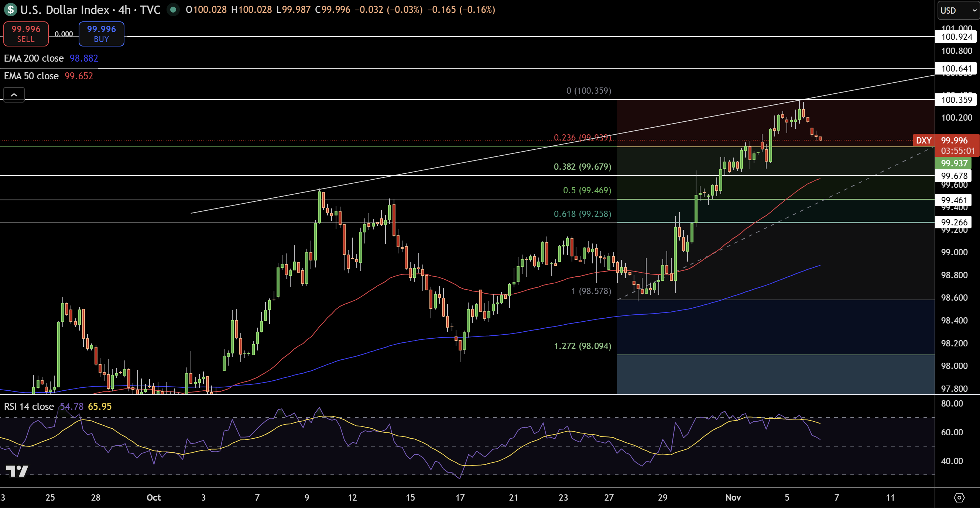This screenshot has height=508, width=980.
Task: Click the Nov date on time axis
Action: pyautogui.click(x=733, y=497)
